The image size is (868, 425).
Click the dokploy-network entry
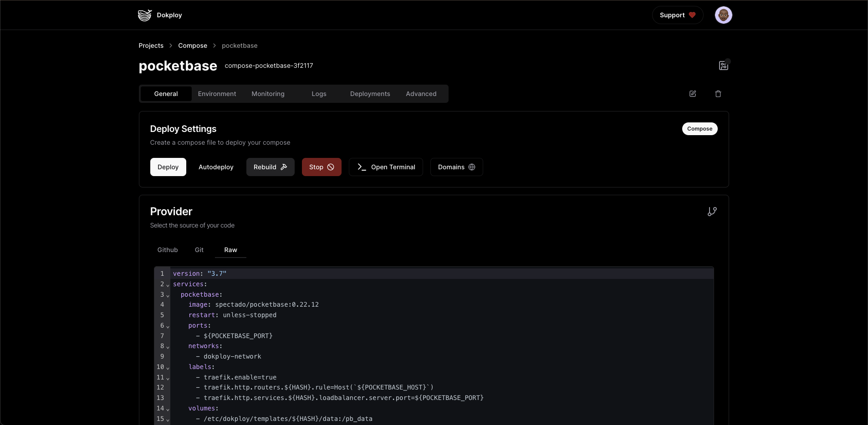click(442, 356)
